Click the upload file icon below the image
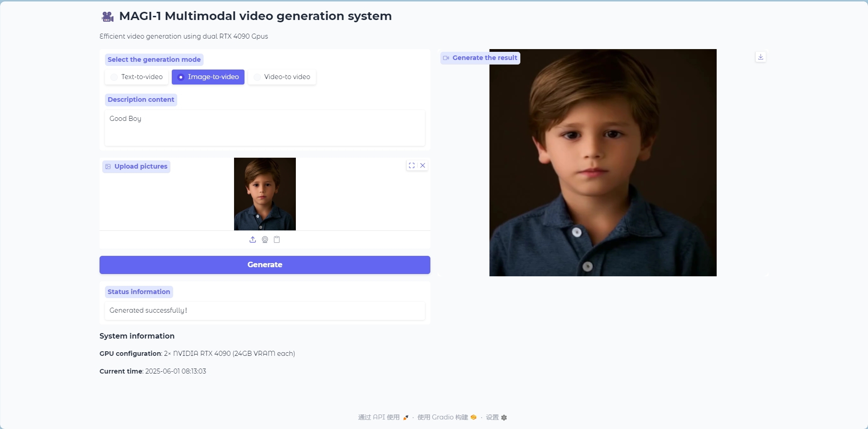This screenshot has height=429, width=868. (x=253, y=239)
